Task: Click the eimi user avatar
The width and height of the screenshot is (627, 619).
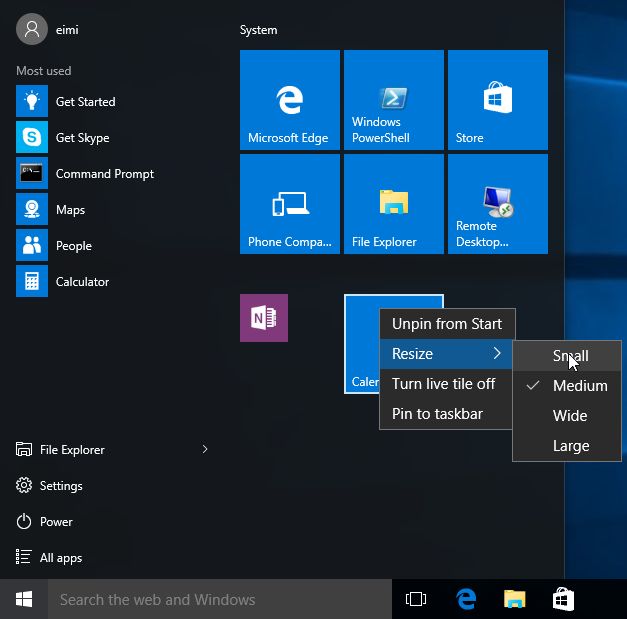Action: pos(32,29)
